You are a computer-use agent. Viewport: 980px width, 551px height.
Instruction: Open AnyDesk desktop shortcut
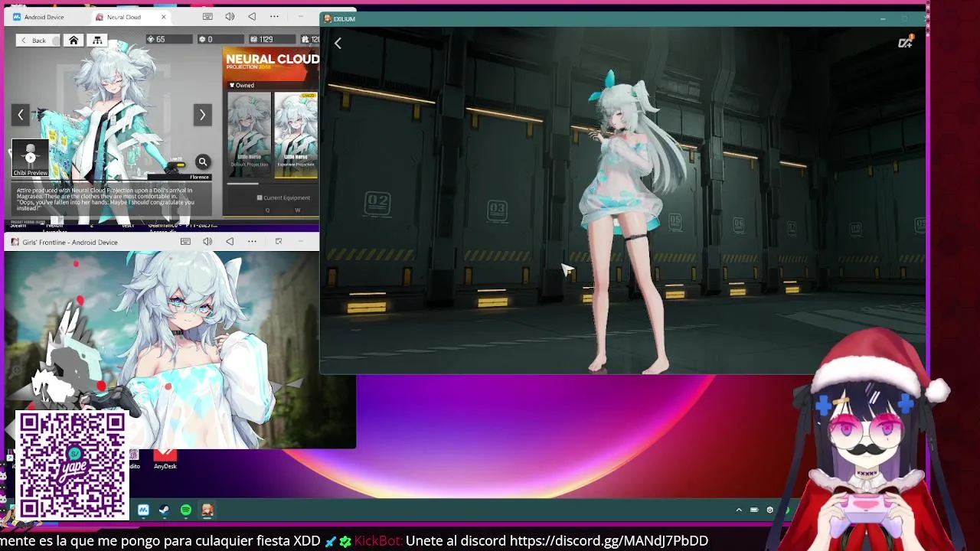coord(165,458)
